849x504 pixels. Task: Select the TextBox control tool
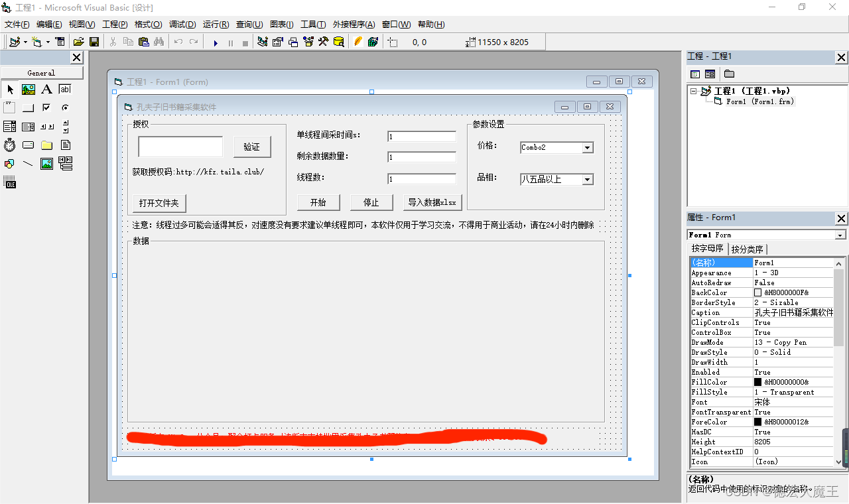pyautogui.click(x=64, y=90)
